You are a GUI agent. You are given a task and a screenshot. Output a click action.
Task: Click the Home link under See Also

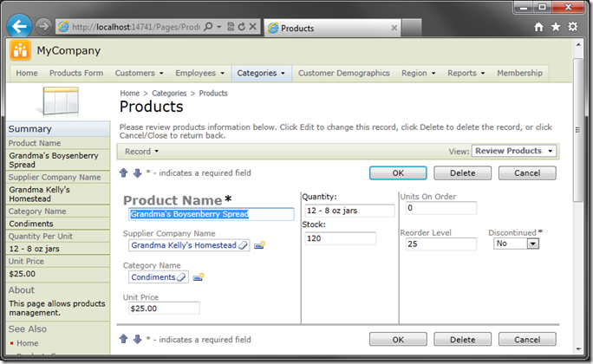tap(27, 343)
